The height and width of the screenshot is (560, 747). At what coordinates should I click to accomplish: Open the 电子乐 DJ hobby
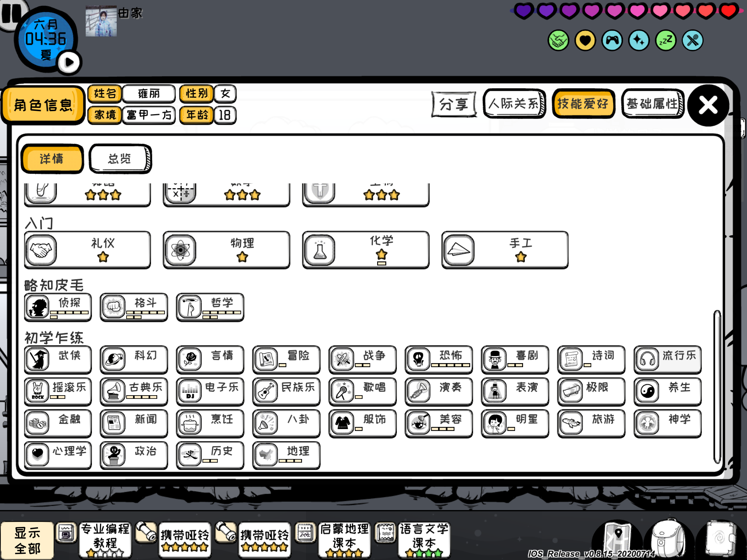pos(210,392)
